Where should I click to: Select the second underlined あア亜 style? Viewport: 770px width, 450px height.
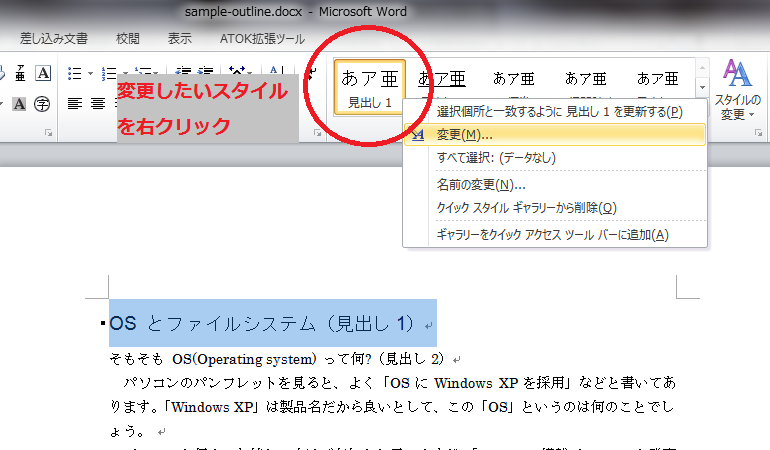(441, 79)
